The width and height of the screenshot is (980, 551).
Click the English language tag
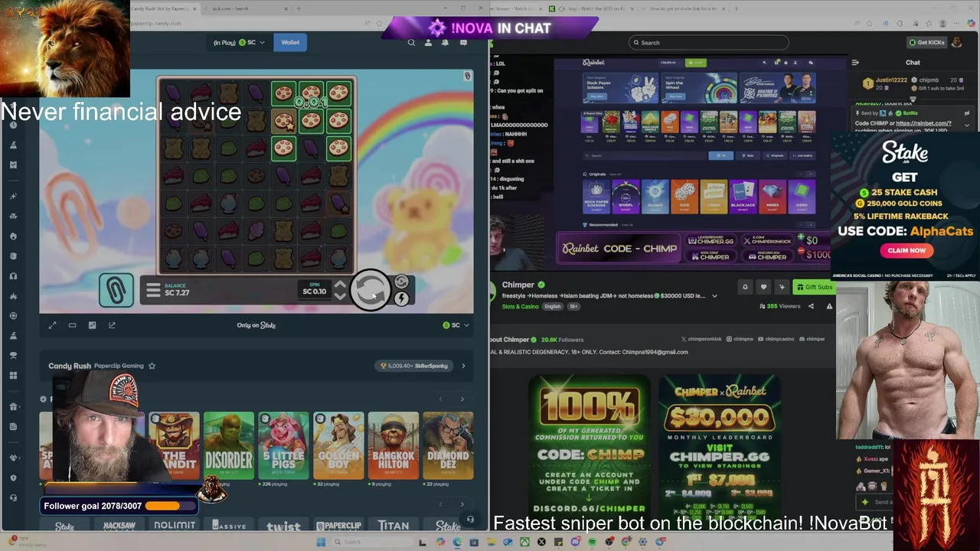pos(553,306)
